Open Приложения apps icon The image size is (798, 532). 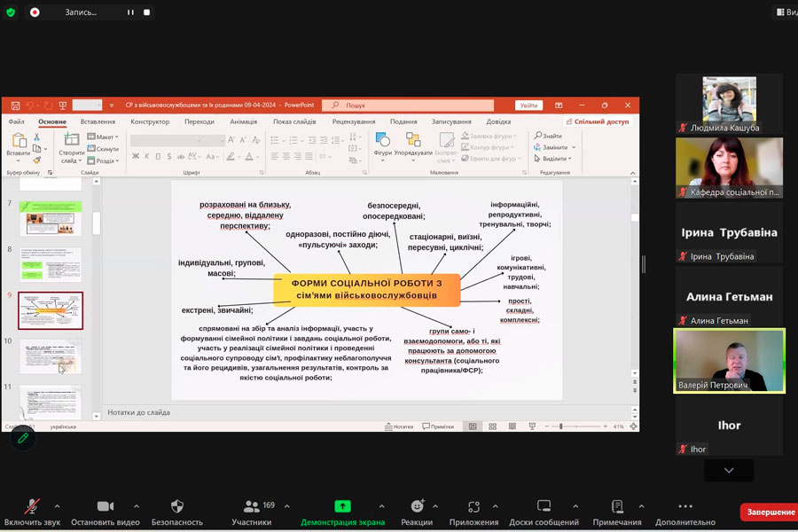point(473,506)
